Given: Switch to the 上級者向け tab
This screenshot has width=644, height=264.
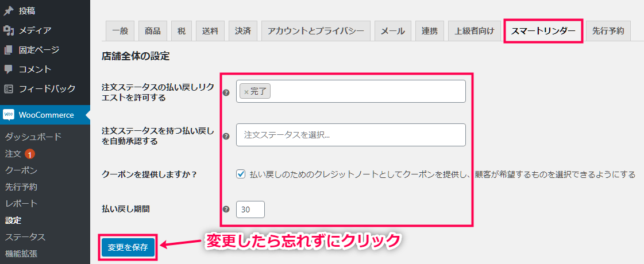Looking at the screenshot, I should 475,31.
